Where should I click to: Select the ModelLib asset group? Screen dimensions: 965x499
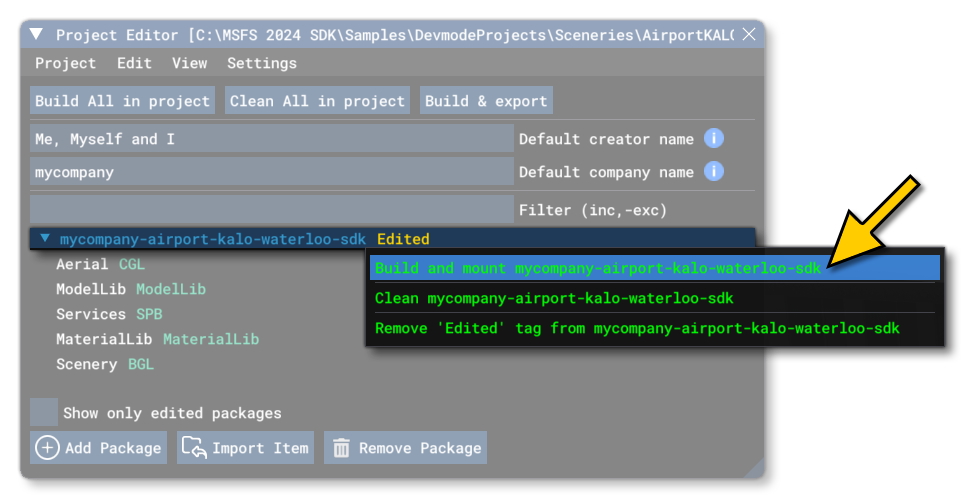(x=131, y=289)
